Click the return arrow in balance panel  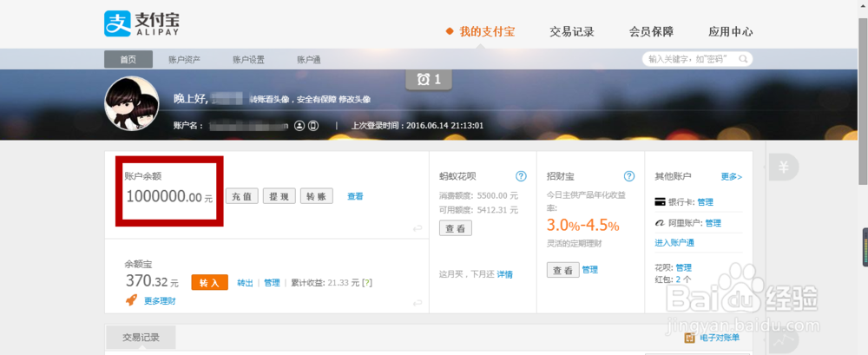[418, 228]
